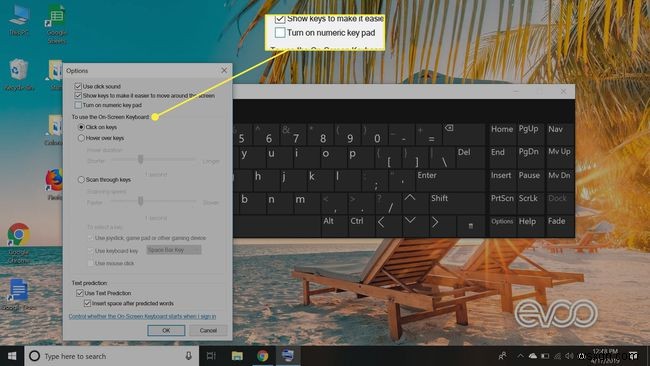Enable Turn on numeric key pad
The image size is (650, 366).
click(x=78, y=105)
